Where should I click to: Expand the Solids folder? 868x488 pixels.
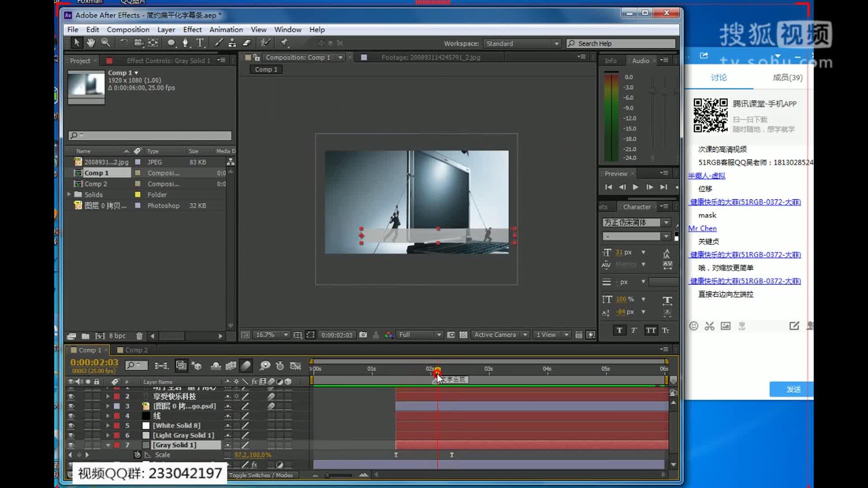click(69, 194)
